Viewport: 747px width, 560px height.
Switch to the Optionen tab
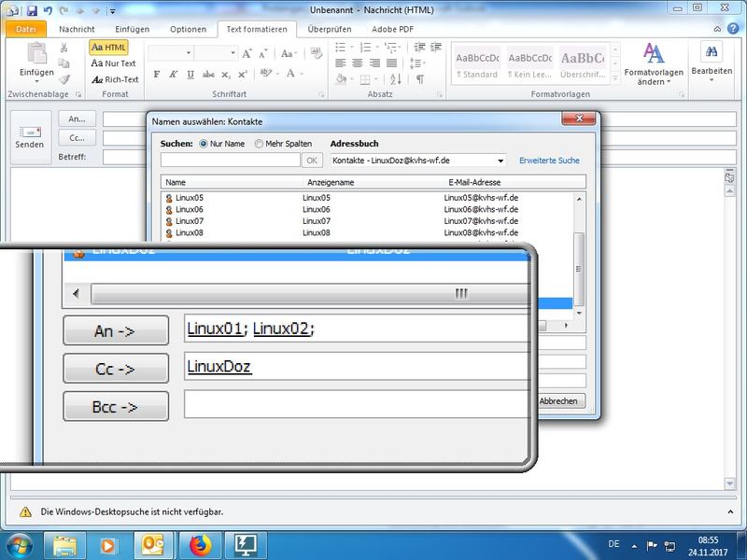pos(186,29)
